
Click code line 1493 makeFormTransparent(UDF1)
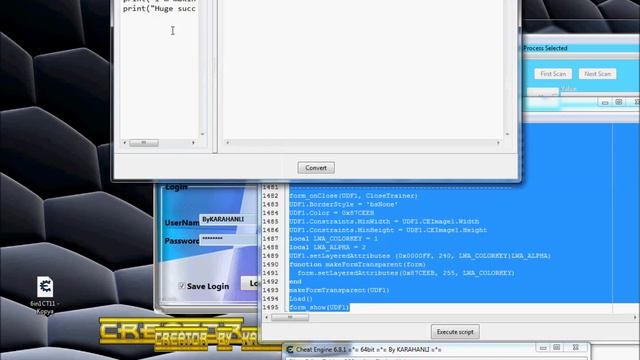[x=340, y=290]
